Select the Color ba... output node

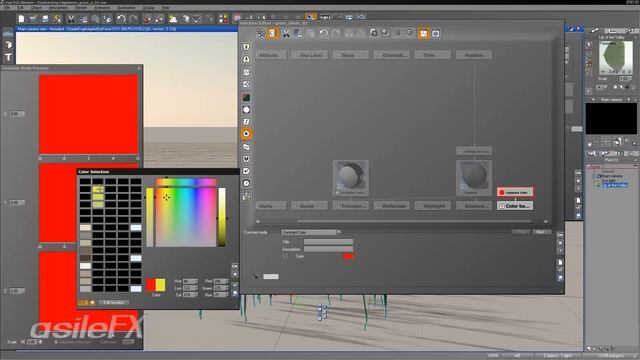tap(515, 206)
